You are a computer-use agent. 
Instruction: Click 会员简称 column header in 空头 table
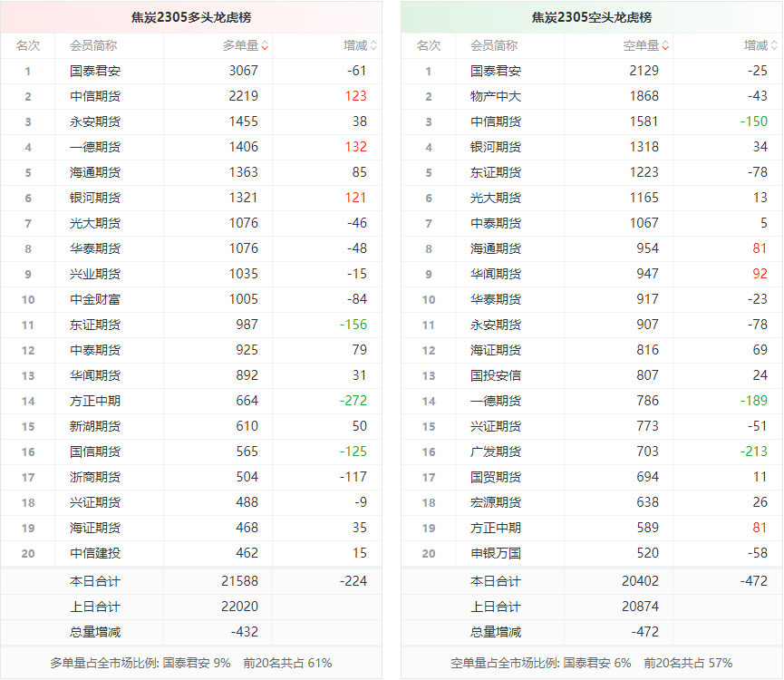click(x=494, y=45)
